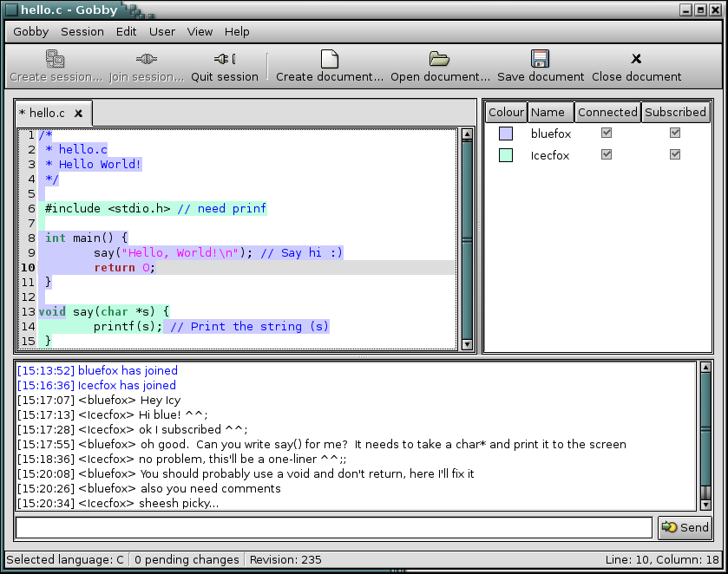This screenshot has height=574, width=728.
Task: Click Icecfox's mint green colour swatch
Action: click(x=506, y=155)
